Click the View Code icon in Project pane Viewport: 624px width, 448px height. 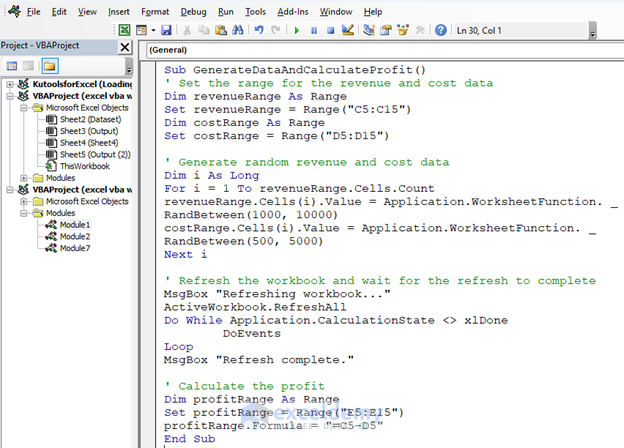(12, 66)
